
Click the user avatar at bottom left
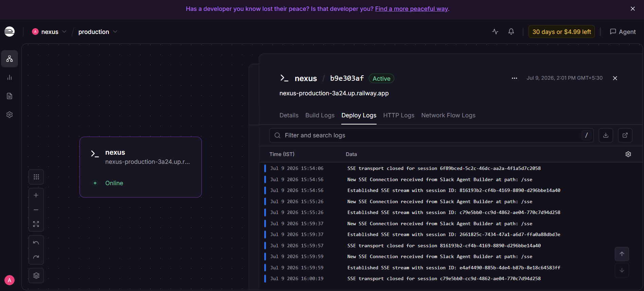[10, 280]
